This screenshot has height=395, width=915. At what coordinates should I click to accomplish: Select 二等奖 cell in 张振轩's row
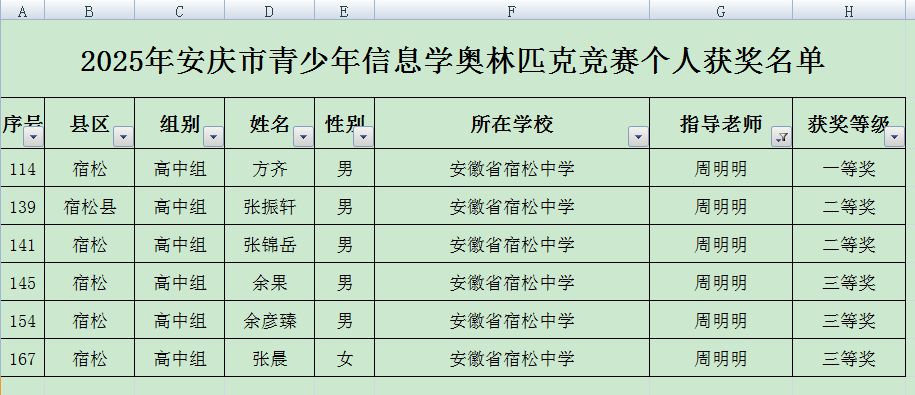click(x=849, y=206)
